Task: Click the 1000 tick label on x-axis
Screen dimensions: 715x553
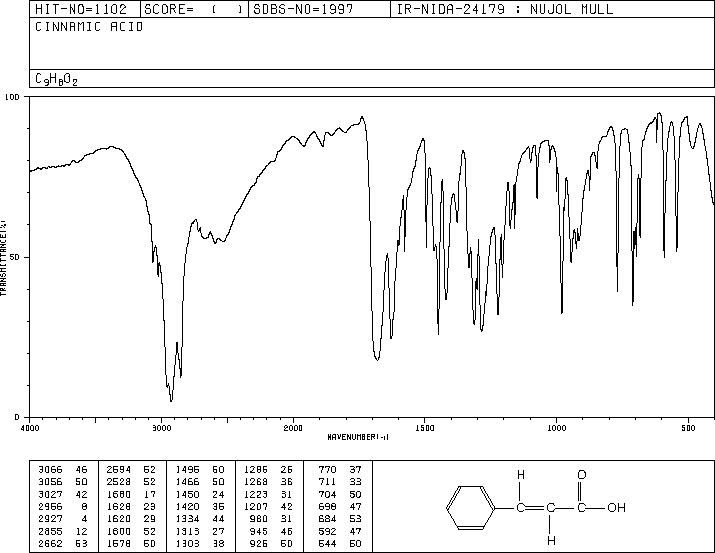Action: [556, 428]
